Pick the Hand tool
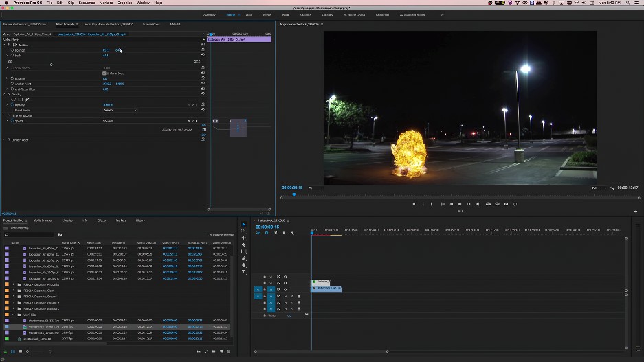644x362 pixels. click(x=243, y=265)
